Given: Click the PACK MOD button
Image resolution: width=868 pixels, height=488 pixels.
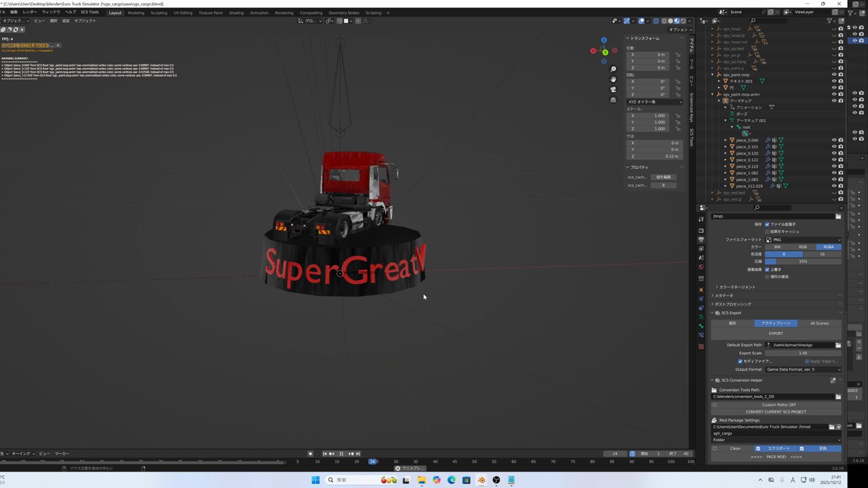Looking at the screenshot, I should point(776,457).
